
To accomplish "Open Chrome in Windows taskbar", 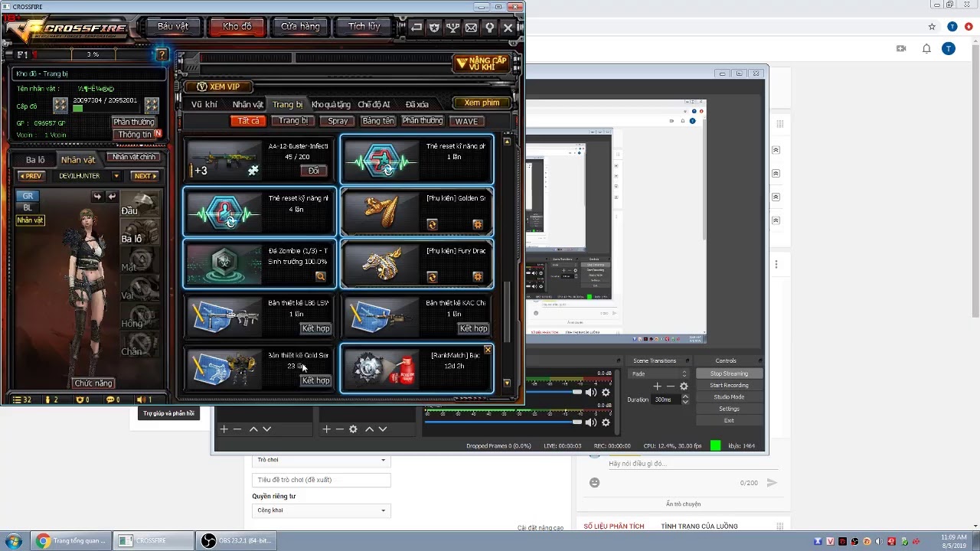I will coord(71,541).
